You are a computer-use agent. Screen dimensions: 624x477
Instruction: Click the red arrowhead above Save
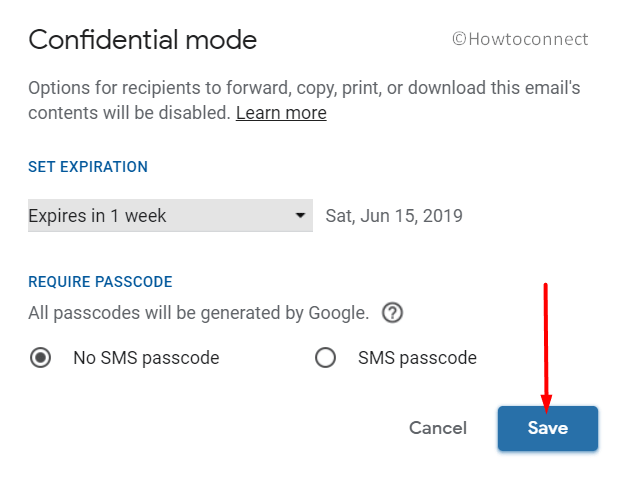pos(546,403)
